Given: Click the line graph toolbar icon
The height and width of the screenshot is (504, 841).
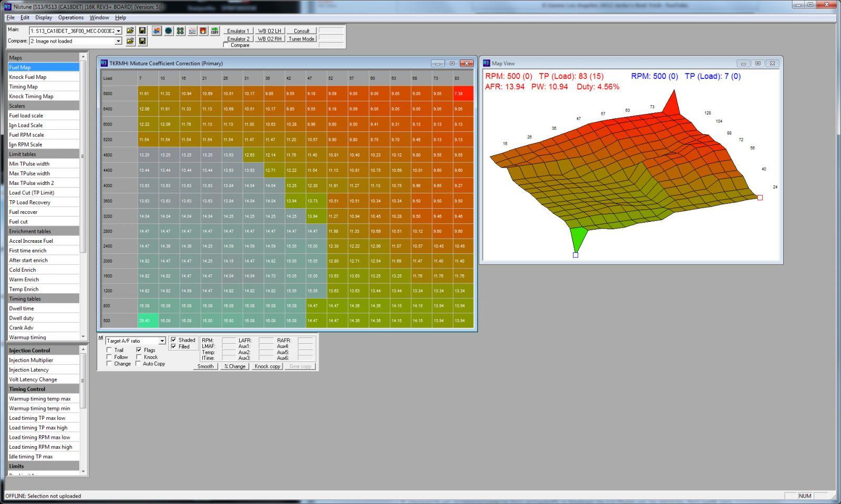Looking at the screenshot, I should (192, 31).
